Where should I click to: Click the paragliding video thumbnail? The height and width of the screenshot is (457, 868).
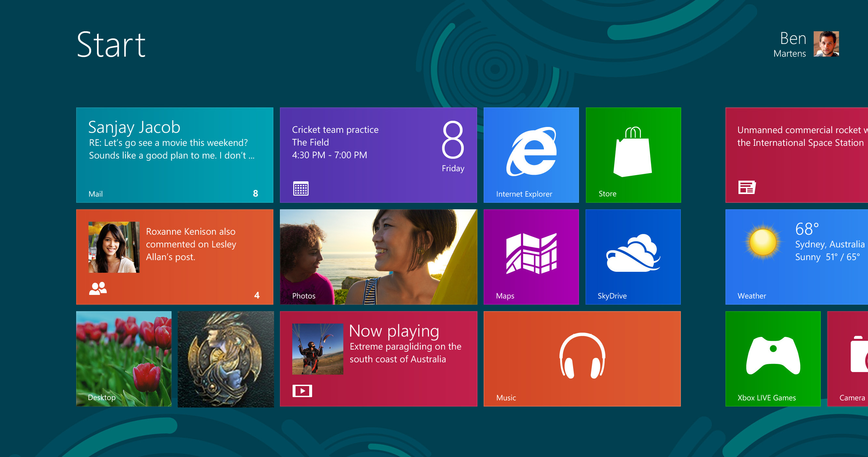tap(317, 349)
